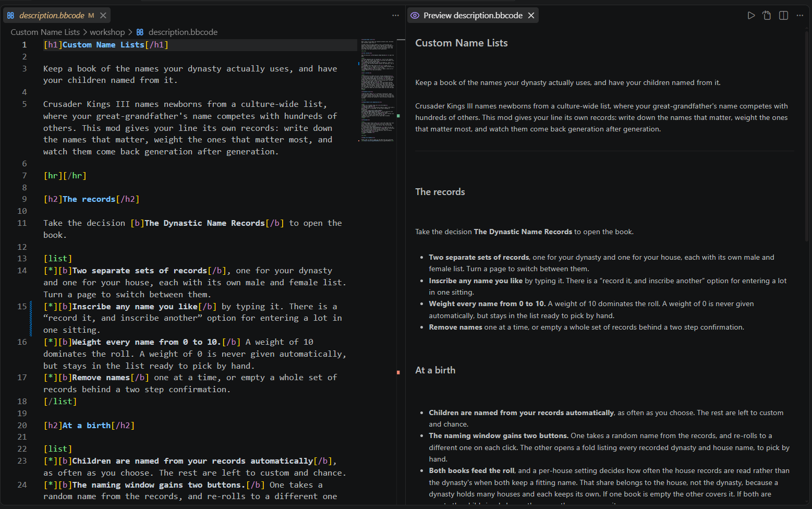Click BBCode icon on description.bbcode tab
This screenshot has width=812, height=509.
10,16
